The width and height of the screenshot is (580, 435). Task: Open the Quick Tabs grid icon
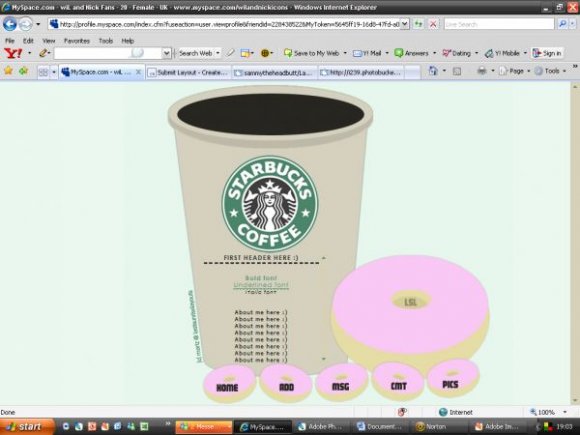pyautogui.click(x=43, y=72)
